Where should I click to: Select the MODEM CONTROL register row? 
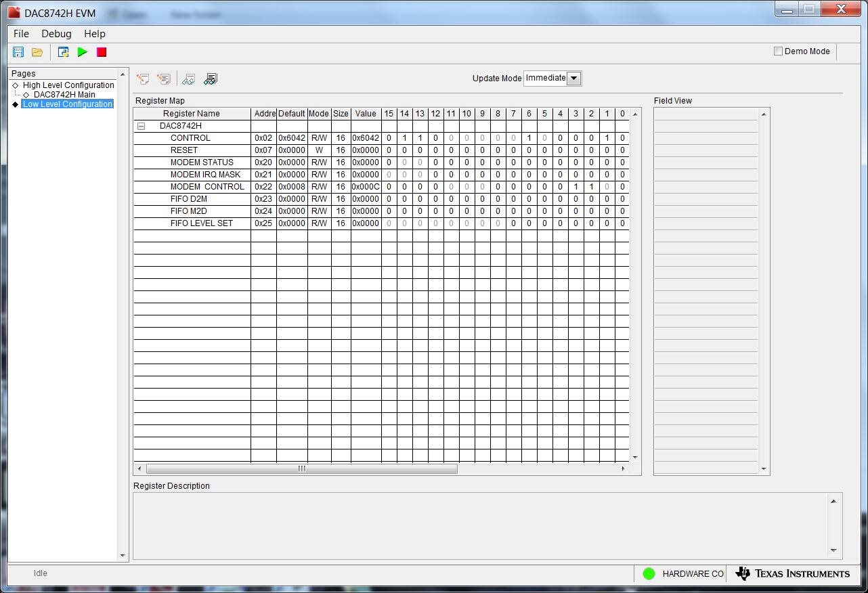click(381, 187)
